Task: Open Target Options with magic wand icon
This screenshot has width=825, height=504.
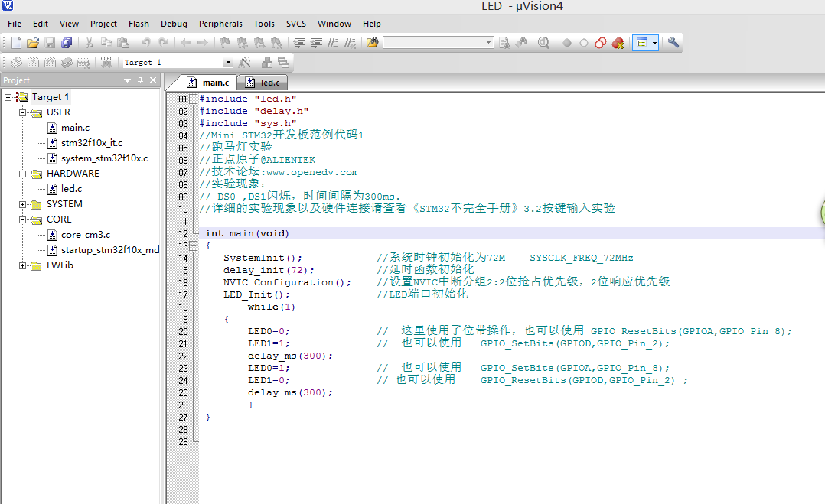Action: pyautogui.click(x=245, y=62)
